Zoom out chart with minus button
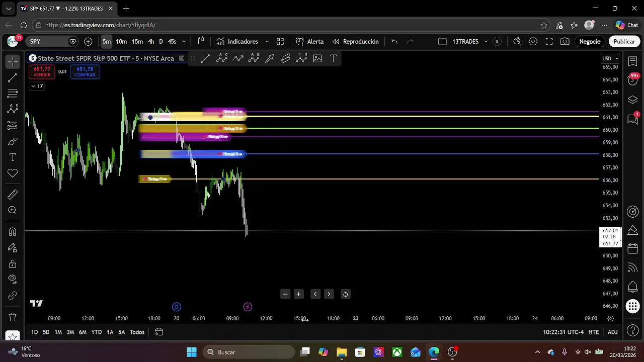644x362 pixels. 285,294
